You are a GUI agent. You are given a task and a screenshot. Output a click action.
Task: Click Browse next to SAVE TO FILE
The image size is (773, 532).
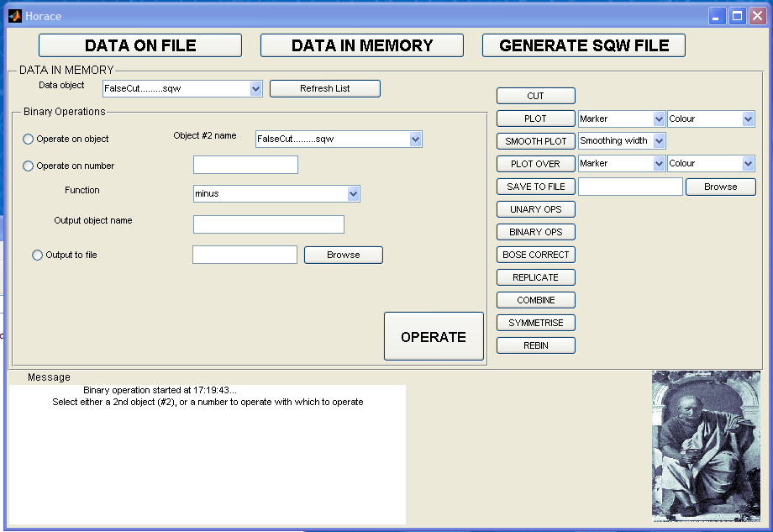[720, 187]
